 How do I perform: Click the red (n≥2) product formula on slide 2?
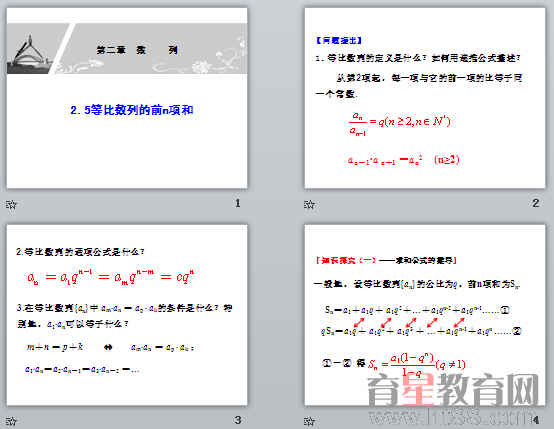click(x=403, y=160)
